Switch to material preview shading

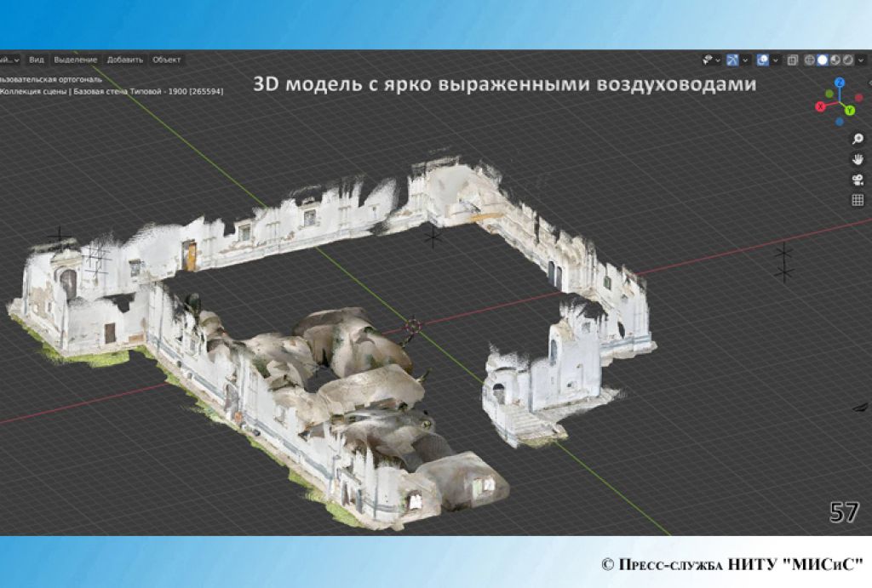click(x=835, y=60)
